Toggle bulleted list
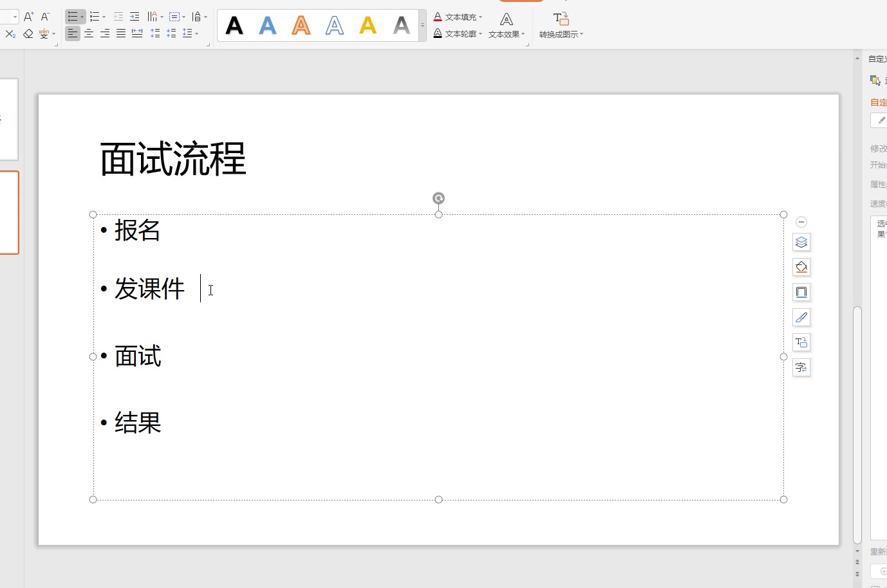887x588 pixels. [73, 17]
